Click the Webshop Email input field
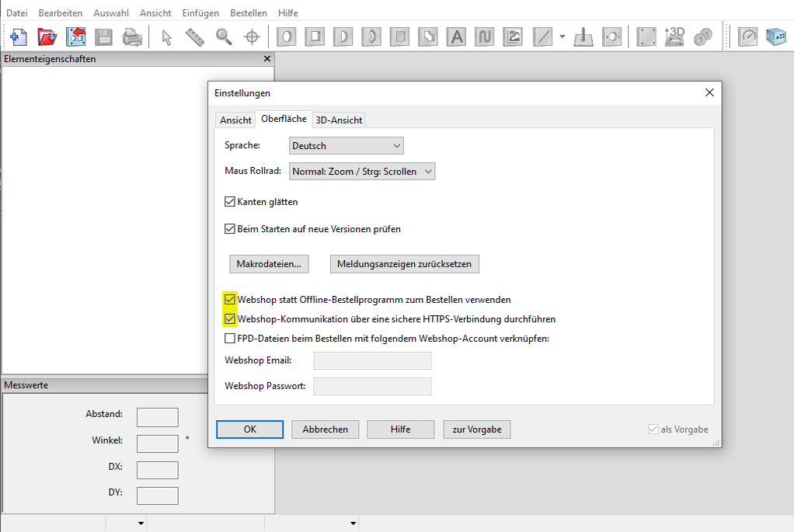Image resolution: width=794 pixels, height=532 pixels. [x=372, y=361]
